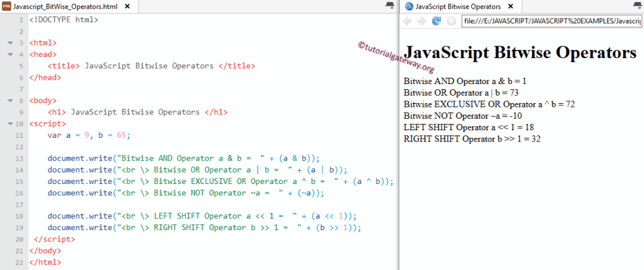Click the var a = 9, b = 65 line
Viewport: 644px width, 270px height.
coord(89,135)
